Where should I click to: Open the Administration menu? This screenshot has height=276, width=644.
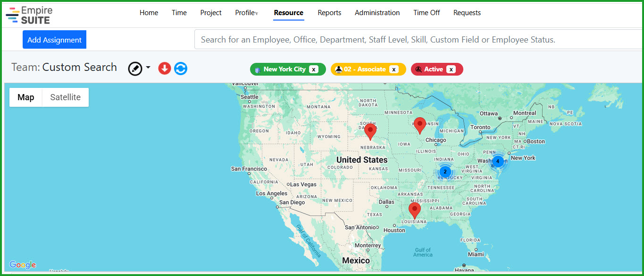[377, 13]
